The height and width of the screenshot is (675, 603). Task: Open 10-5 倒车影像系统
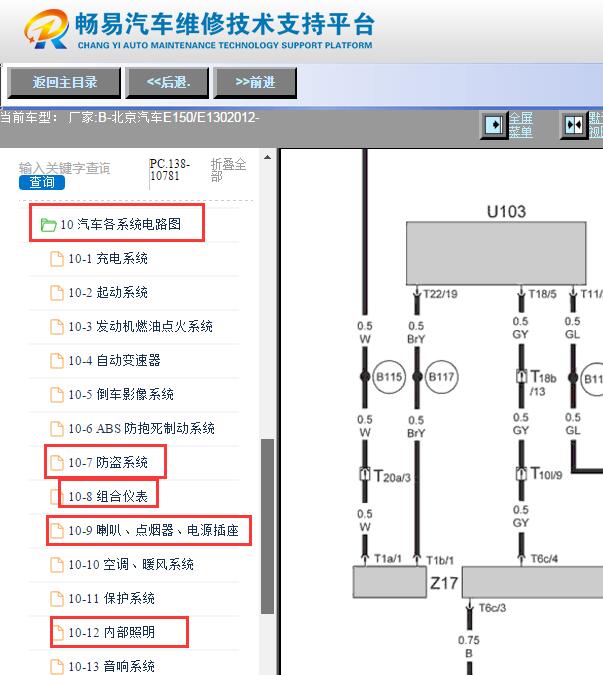pyautogui.click(x=121, y=395)
